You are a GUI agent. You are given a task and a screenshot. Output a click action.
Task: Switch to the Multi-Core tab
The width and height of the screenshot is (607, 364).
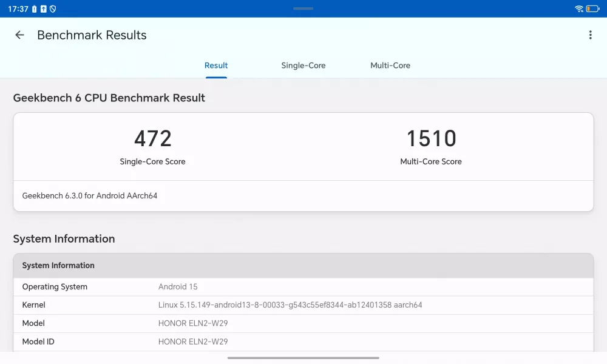pos(390,66)
